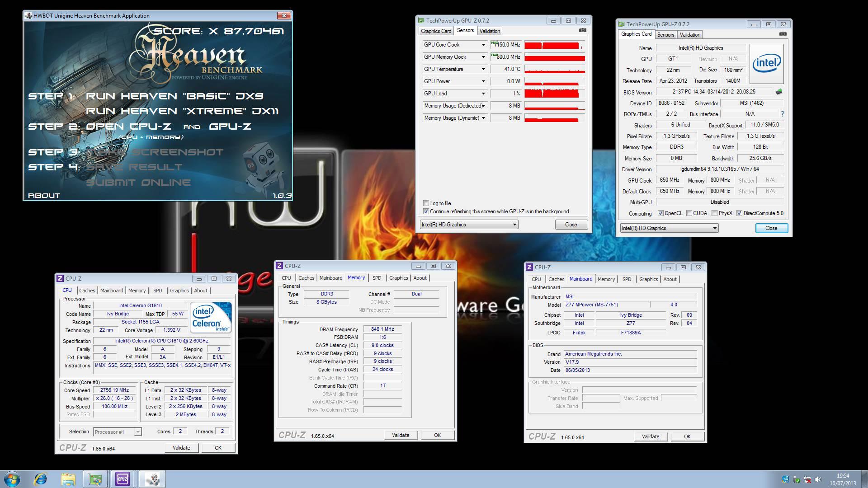The height and width of the screenshot is (488, 868).
Task: Open the Memory Usage (Dedicated) dropdown
Action: [483, 106]
